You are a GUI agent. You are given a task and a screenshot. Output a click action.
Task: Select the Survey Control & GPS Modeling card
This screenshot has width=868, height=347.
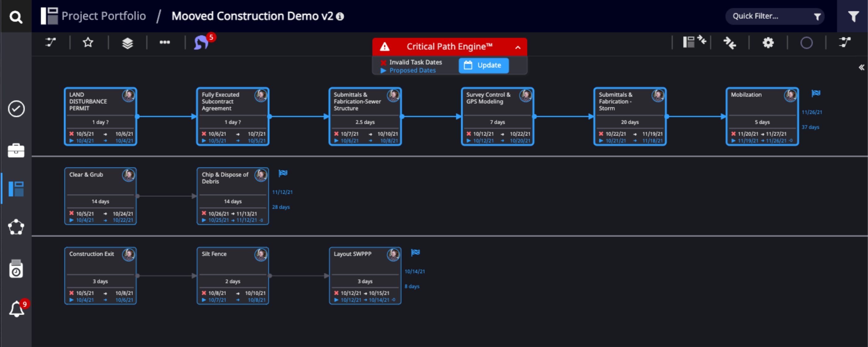click(x=497, y=116)
